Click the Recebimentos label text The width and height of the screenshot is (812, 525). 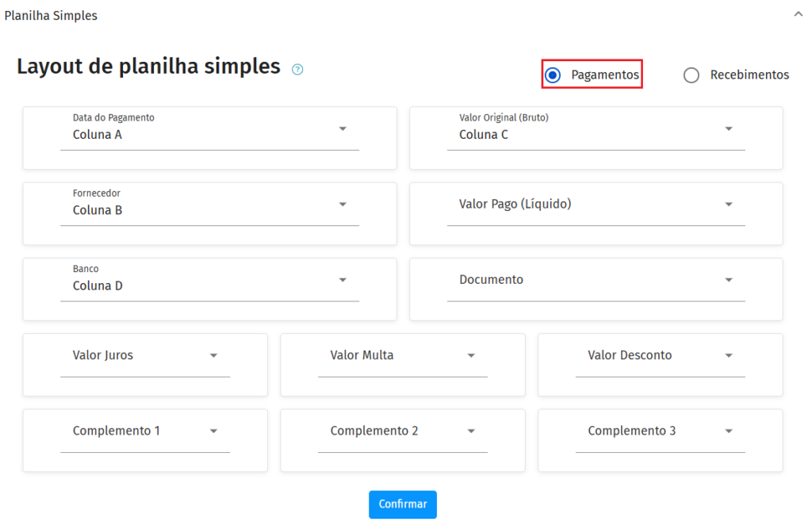pyautogui.click(x=749, y=75)
